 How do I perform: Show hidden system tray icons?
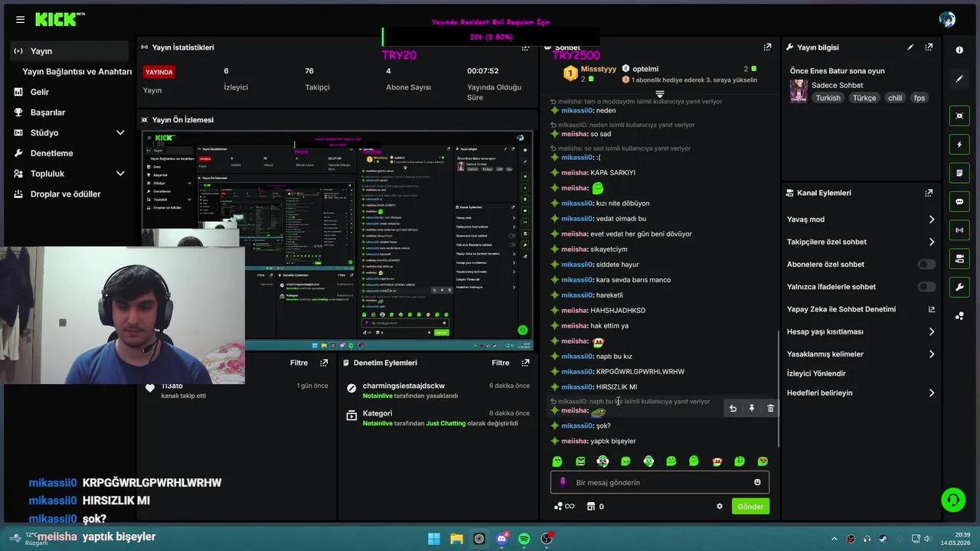(834, 539)
